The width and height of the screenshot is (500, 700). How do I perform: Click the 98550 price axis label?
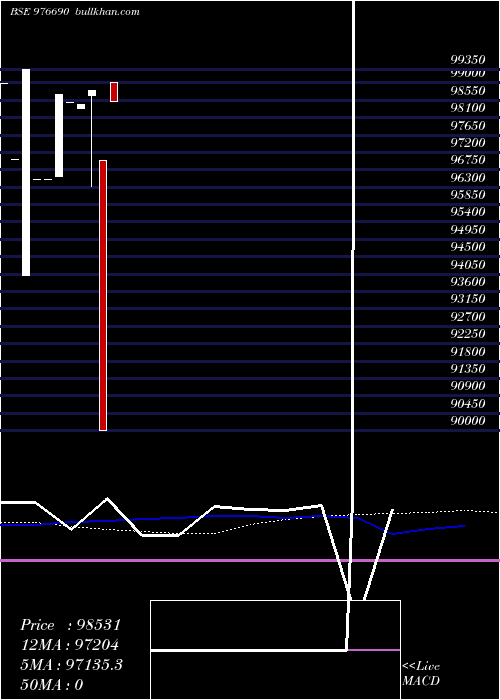coord(467,91)
